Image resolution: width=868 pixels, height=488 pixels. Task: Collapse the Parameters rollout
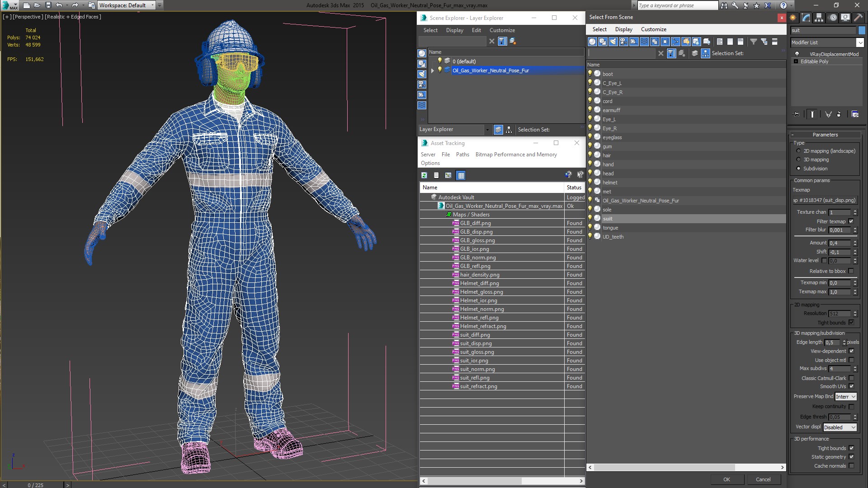tap(825, 135)
